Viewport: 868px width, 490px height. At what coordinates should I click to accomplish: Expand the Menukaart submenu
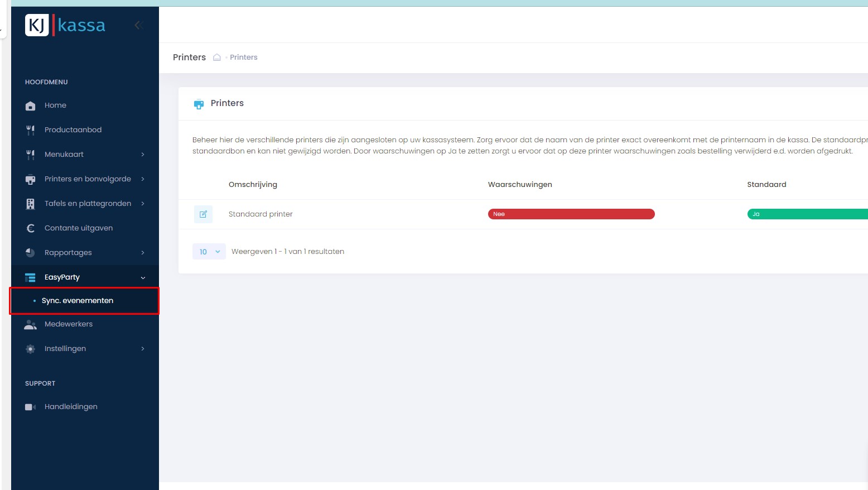(x=143, y=155)
